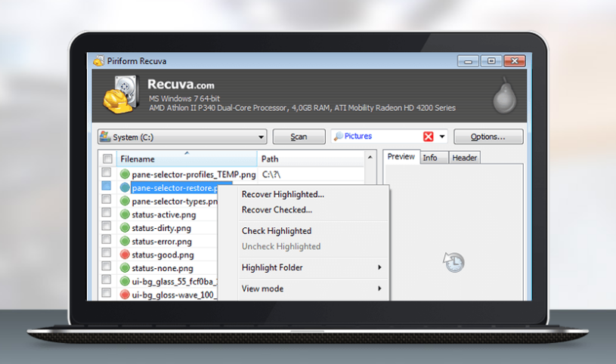The image size is (616, 364).
Task: Toggle the select-all checkbox in header
Action: pos(107,159)
